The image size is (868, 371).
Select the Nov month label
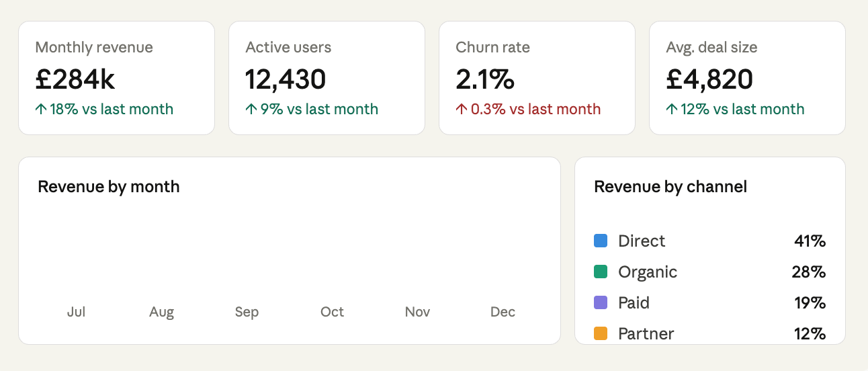tap(417, 312)
